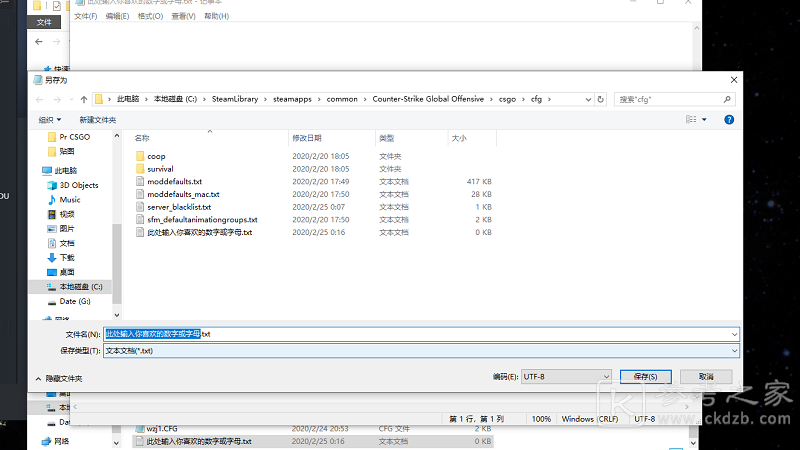
Task: Open the Music folder in sidebar
Action: point(70,199)
